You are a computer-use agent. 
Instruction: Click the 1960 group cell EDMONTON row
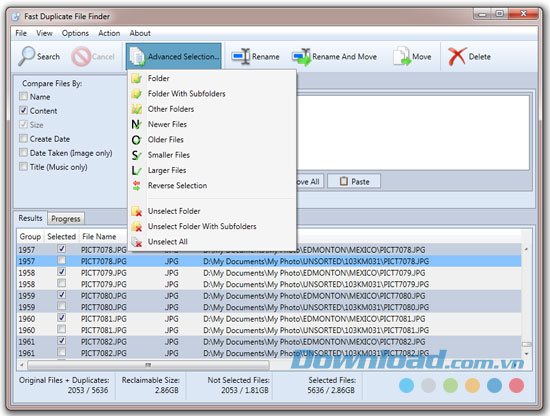pos(27,318)
